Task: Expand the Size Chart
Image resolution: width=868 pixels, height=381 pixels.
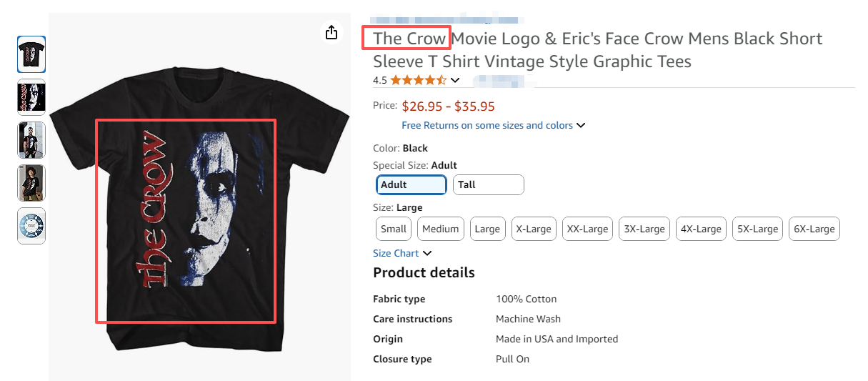Action: 402,253
